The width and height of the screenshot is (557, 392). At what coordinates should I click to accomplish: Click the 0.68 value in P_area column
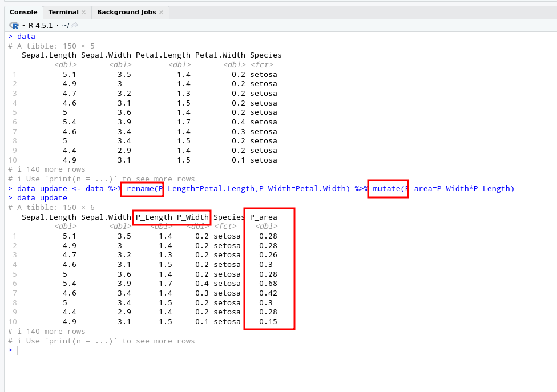point(268,284)
